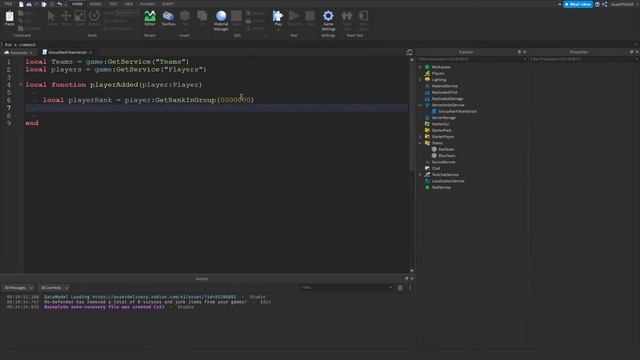Collapse the playerAdded function fold arrow
This screenshot has height=360, width=640.
point(21,84)
